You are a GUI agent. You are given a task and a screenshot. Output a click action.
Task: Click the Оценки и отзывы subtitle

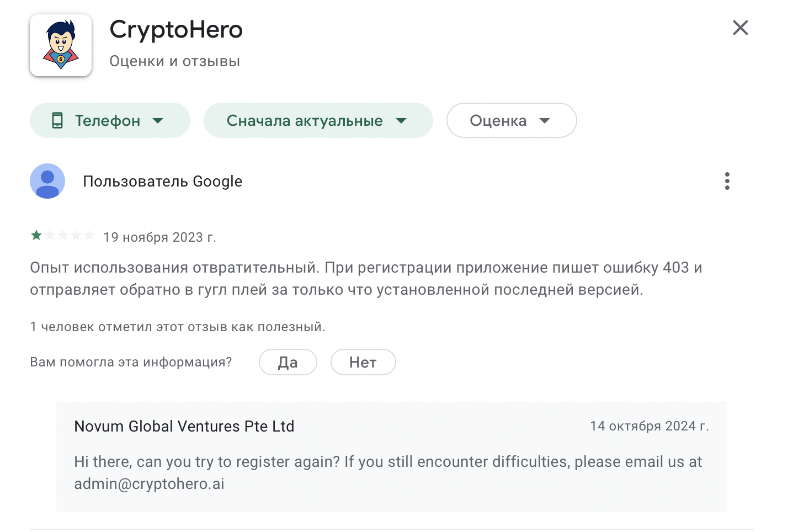tap(174, 61)
